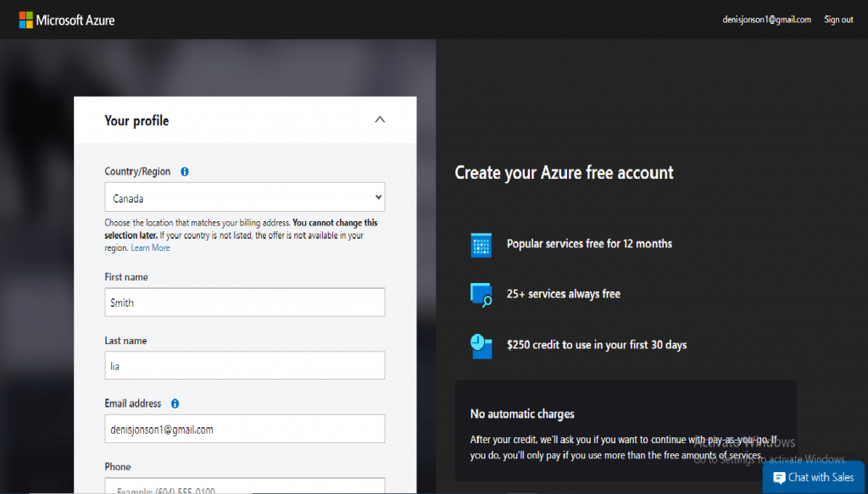Click the "You cannot change this selection later" text

pyautogui.click(x=242, y=229)
